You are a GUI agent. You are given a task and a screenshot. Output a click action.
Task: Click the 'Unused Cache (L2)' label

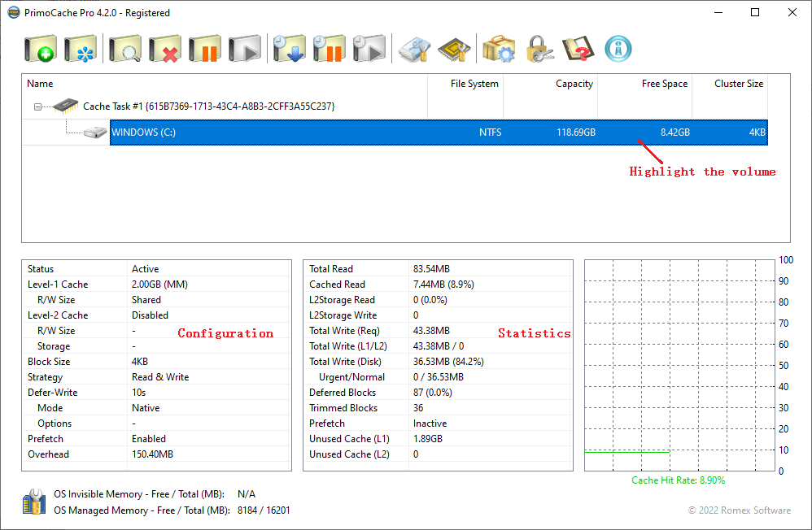point(349,454)
